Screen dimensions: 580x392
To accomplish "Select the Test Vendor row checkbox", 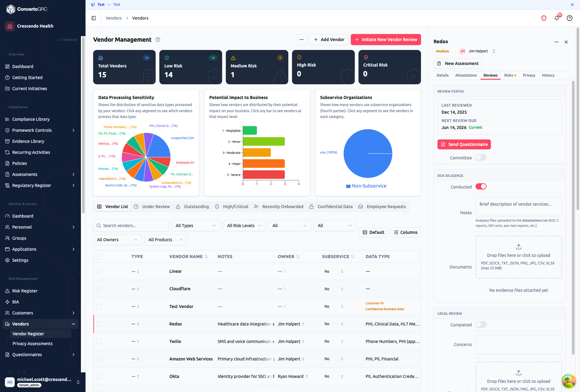I will (x=99, y=306).
